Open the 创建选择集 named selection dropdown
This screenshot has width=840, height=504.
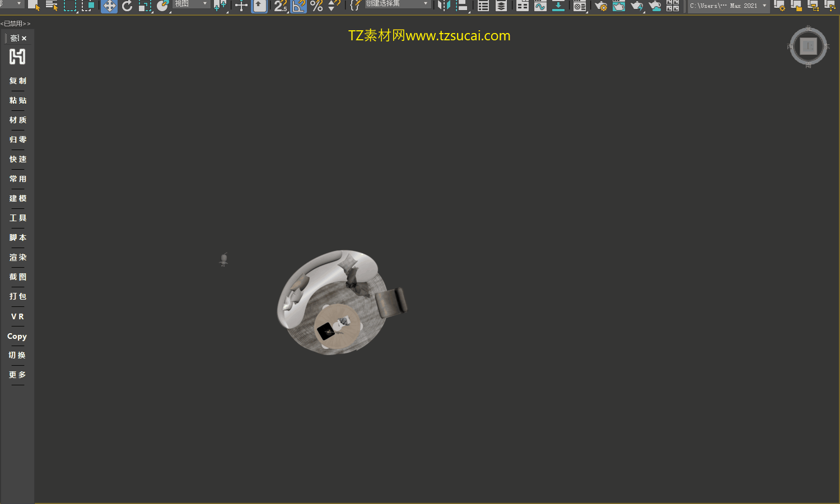tap(398, 4)
